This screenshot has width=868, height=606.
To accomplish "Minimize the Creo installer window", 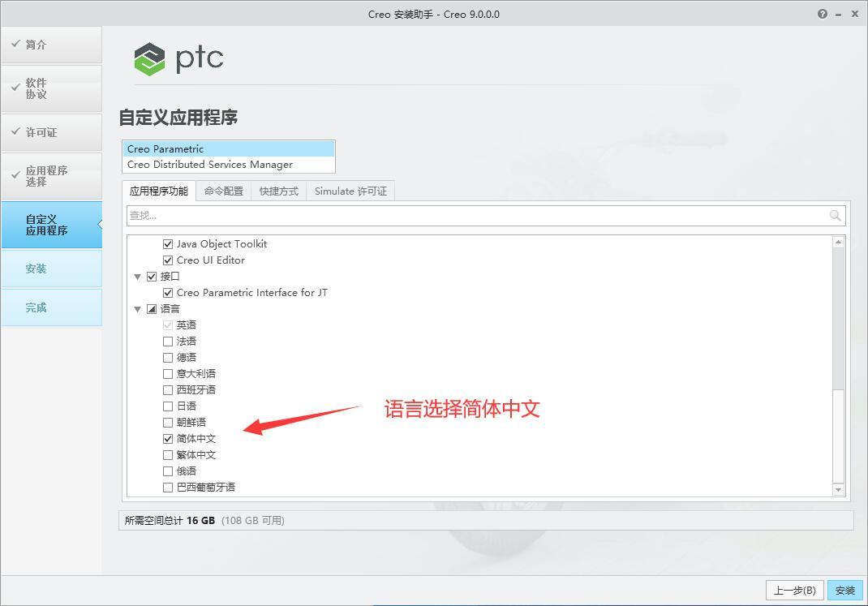I will [839, 15].
